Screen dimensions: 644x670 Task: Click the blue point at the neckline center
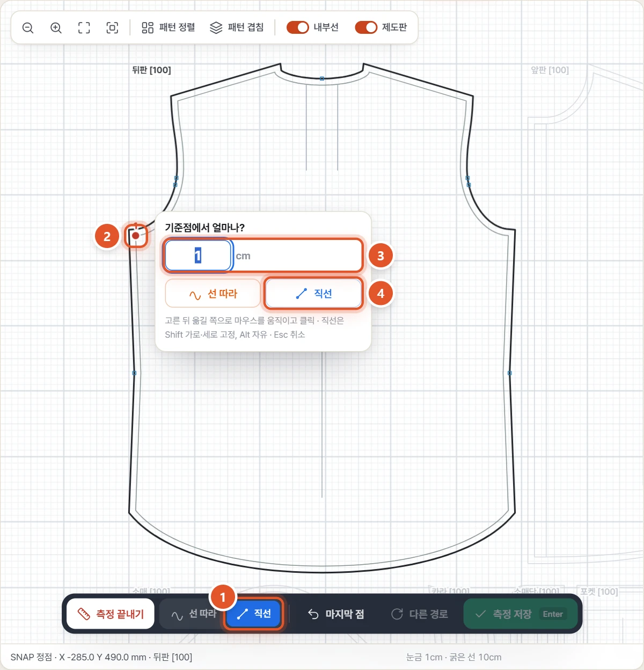(x=322, y=78)
